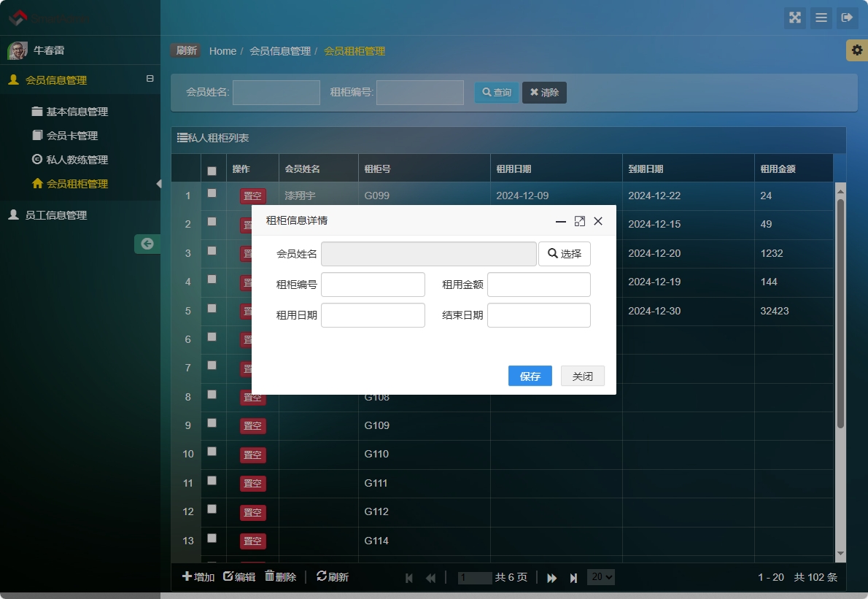The image size is (868, 599).
Task: Open the settings gear in the breadcrumb bar
Action: (858, 50)
